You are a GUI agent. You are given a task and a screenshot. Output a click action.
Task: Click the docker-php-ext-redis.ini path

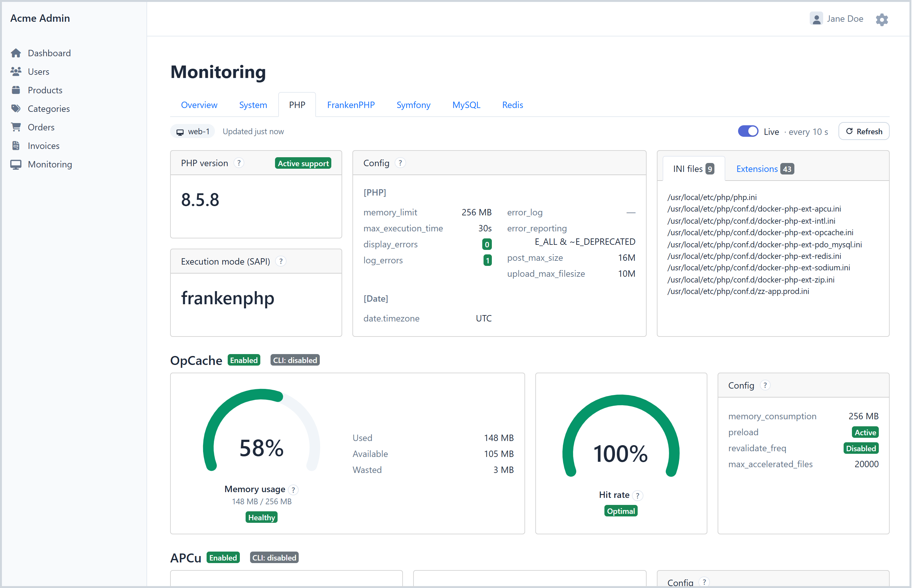pyautogui.click(x=754, y=256)
